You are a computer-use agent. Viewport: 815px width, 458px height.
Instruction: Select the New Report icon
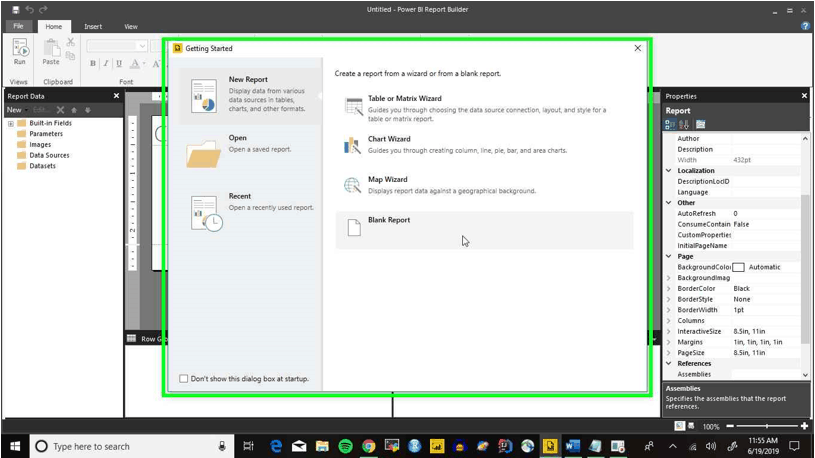[203, 96]
